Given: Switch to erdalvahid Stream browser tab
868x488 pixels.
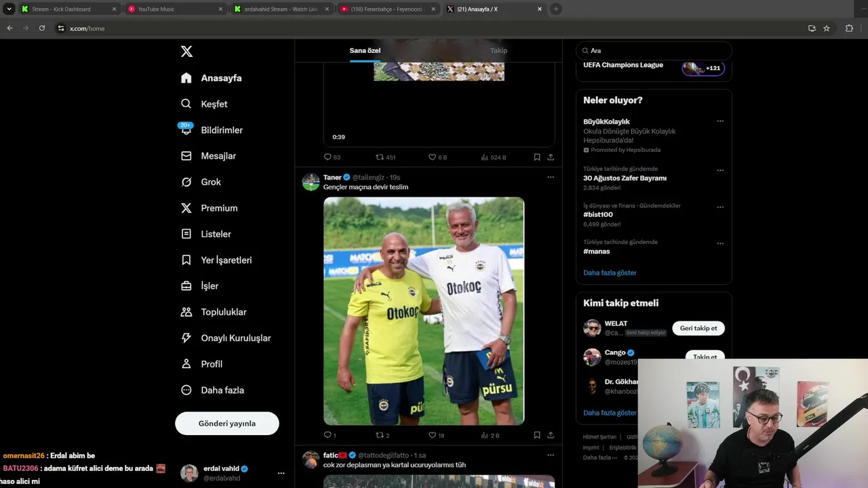Looking at the screenshot, I should [x=282, y=9].
